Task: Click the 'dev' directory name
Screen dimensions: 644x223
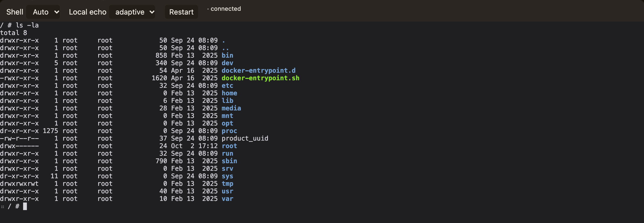Action: 227,63
